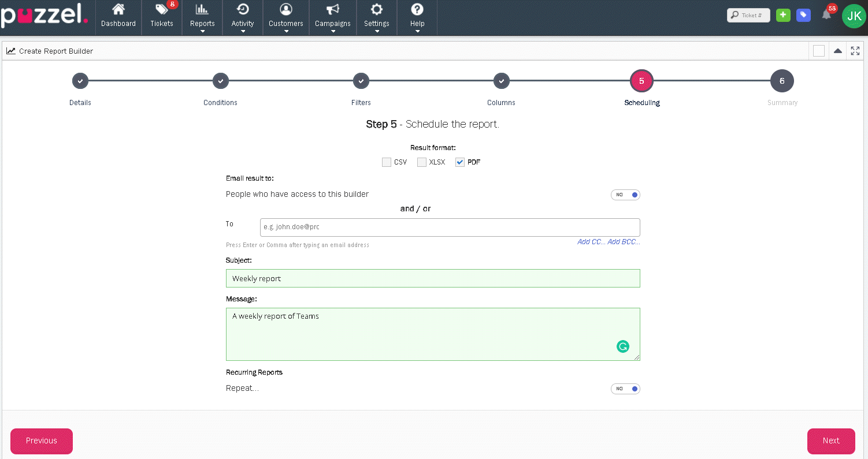Click the JK user avatar
Viewport: 868px width, 459px height.
[x=854, y=17]
